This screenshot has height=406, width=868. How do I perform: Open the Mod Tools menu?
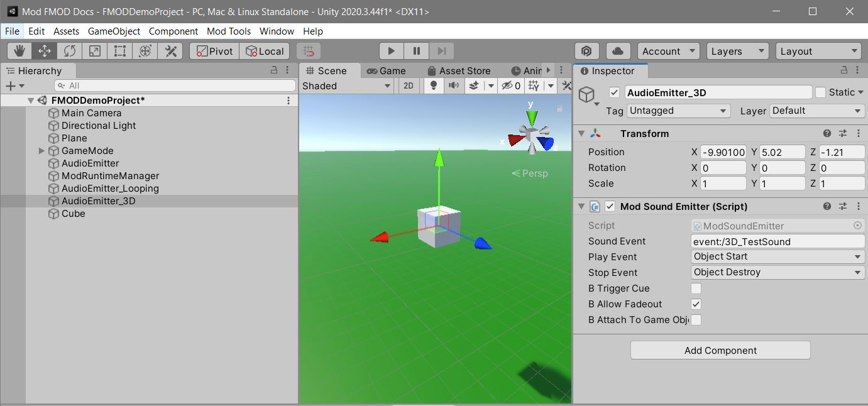[228, 31]
